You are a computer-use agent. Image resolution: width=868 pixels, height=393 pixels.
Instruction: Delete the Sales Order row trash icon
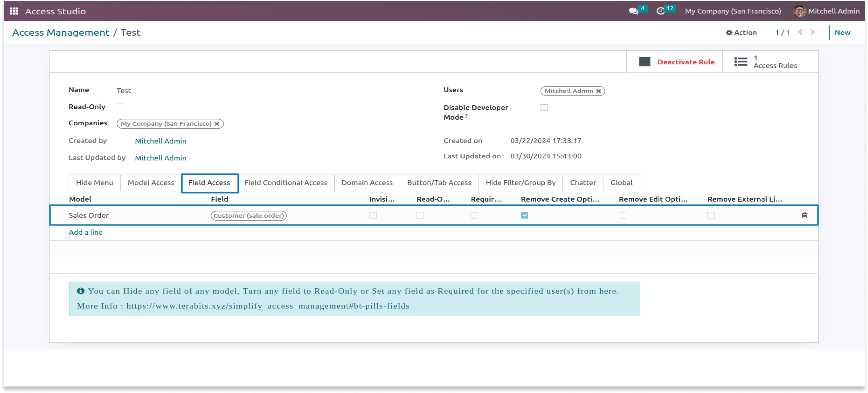[804, 215]
